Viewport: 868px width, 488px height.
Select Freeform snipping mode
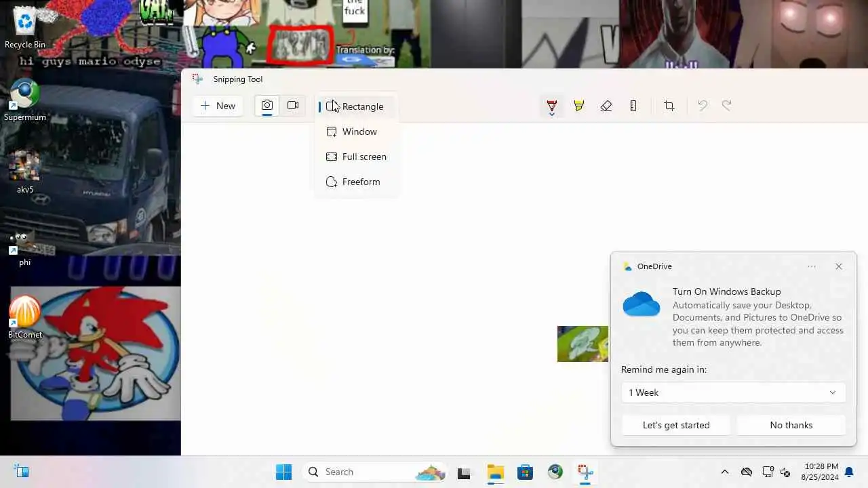356,182
